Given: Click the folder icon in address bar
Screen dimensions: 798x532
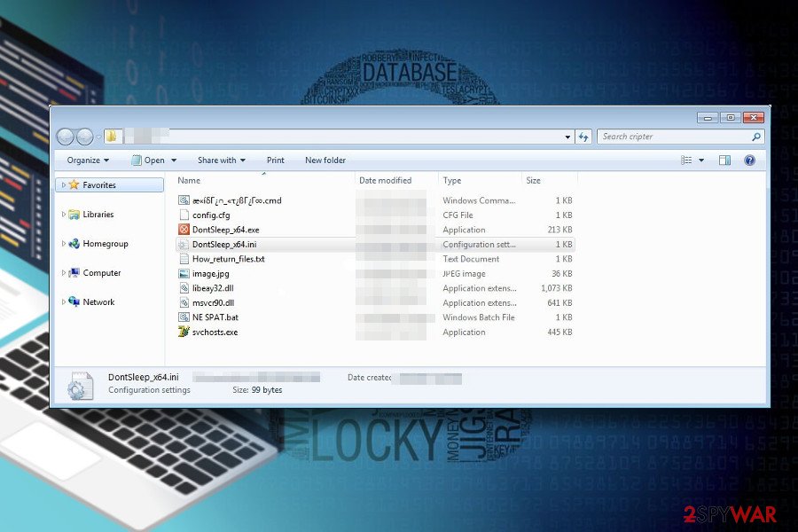Looking at the screenshot, I should (x=112, y=137).
